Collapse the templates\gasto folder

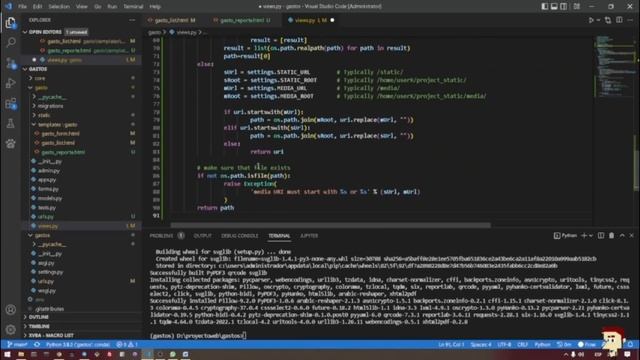point(57,124)
